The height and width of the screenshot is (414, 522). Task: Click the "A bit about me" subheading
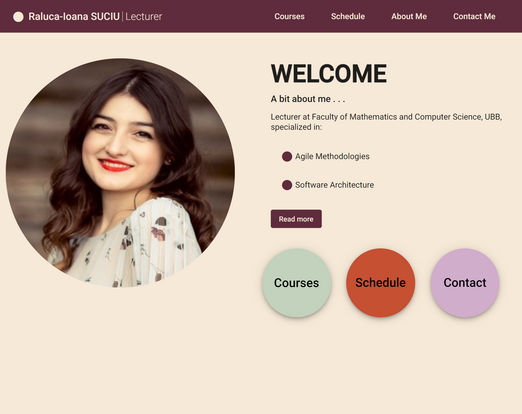[308, 99]
